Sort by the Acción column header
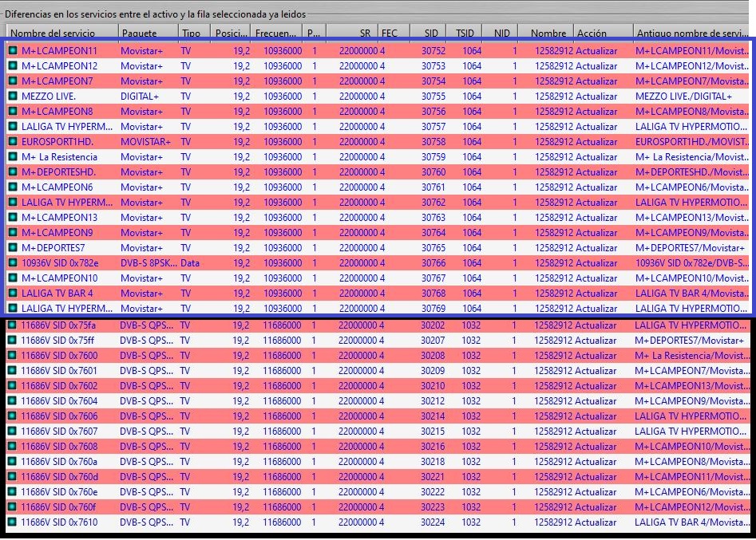This screenshot has height=540, width=756. [x=604, y=33]
